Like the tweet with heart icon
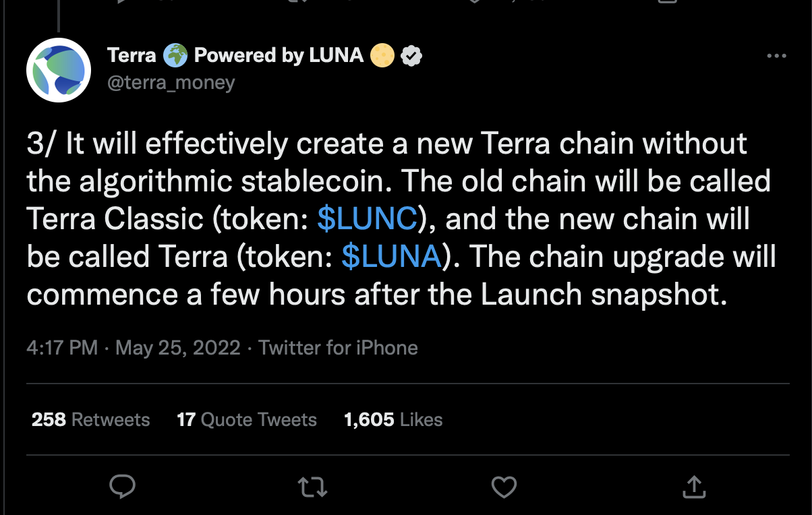 [x=504, y=485]
